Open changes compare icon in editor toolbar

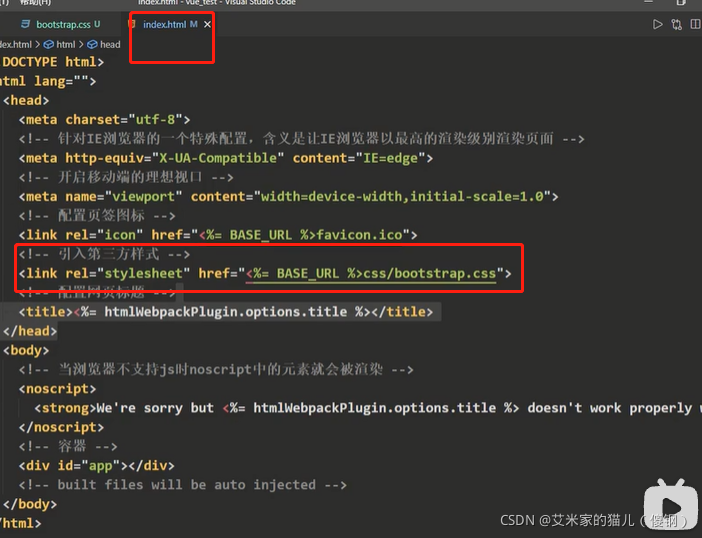[676, 24]
